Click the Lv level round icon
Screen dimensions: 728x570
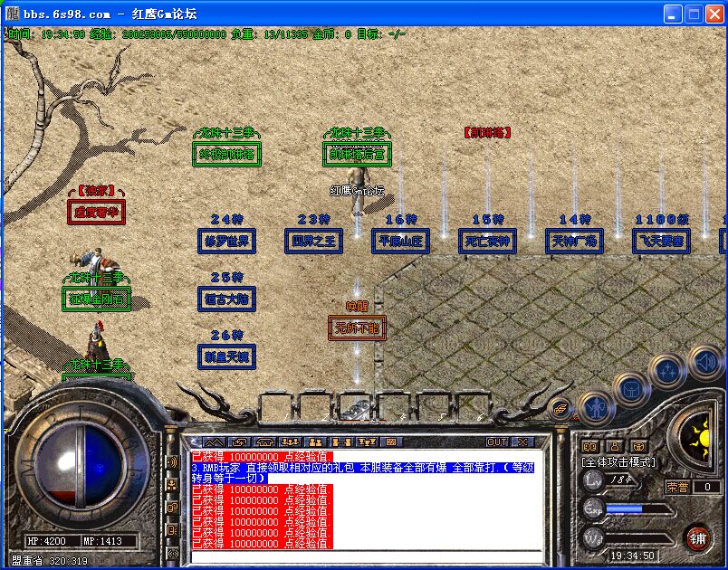coord(594,480)
